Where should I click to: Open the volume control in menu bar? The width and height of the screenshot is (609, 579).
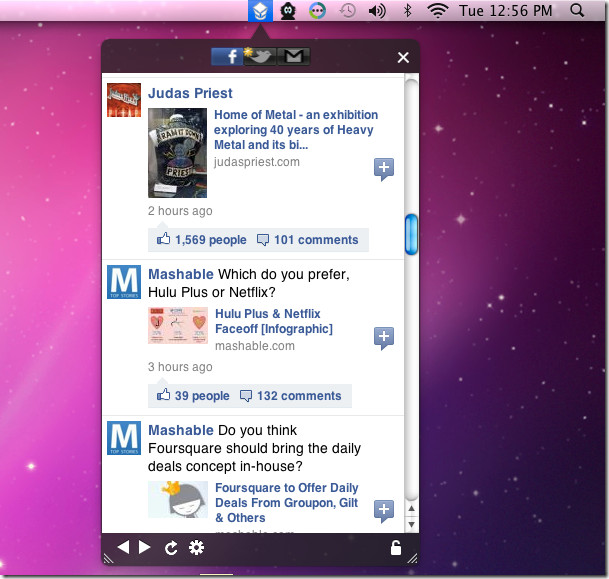[x=377, y=11]
